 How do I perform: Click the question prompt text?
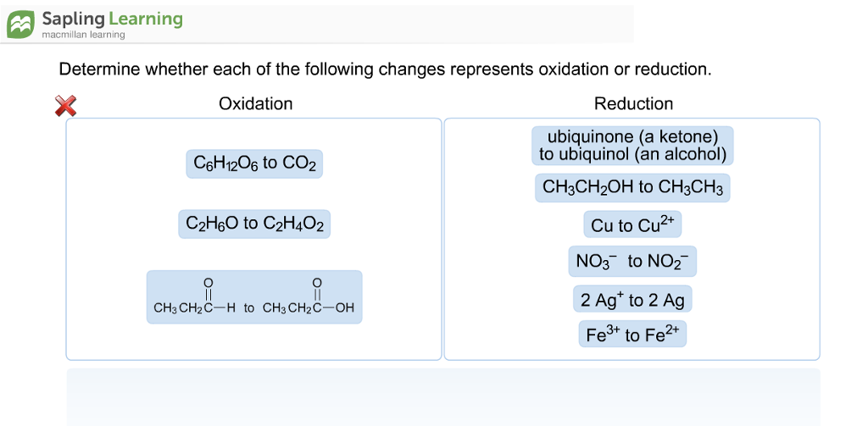coord(385,69)
